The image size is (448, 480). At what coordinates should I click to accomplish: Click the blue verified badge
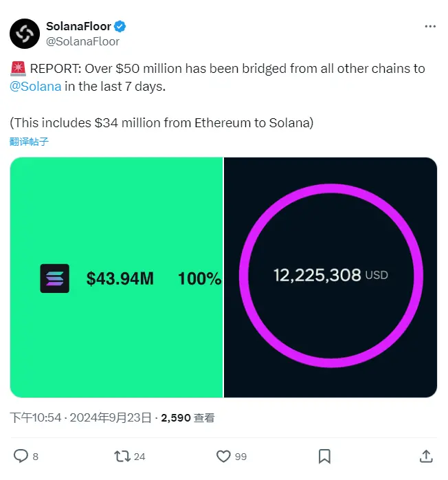pos(120,27)
